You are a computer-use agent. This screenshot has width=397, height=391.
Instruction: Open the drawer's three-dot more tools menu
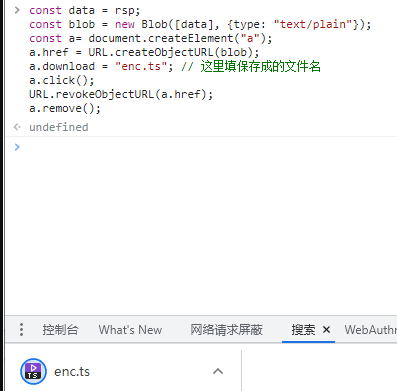[22, 329]
